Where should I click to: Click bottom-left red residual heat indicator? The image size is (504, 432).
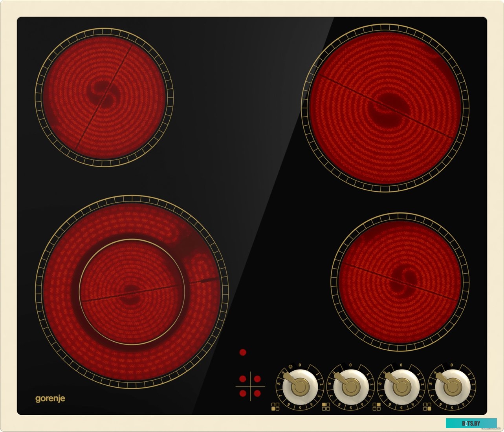[243, 393]
